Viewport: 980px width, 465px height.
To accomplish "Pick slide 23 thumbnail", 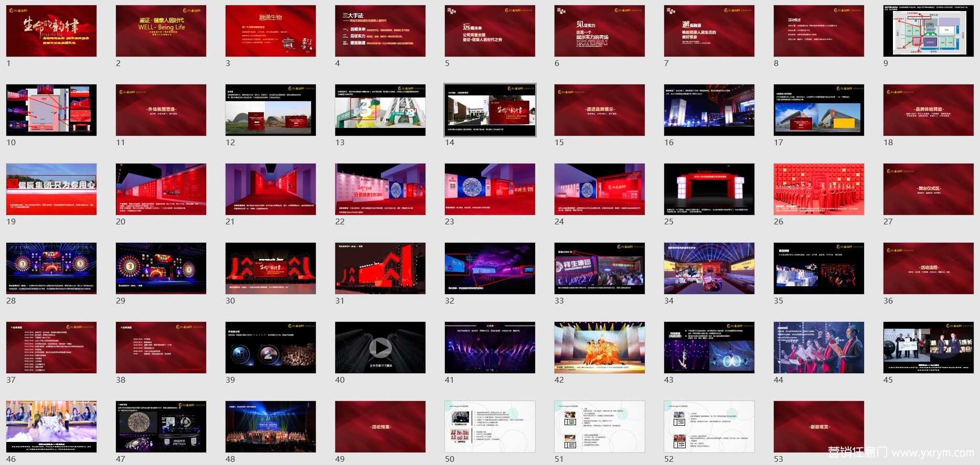I will [490, 189].
